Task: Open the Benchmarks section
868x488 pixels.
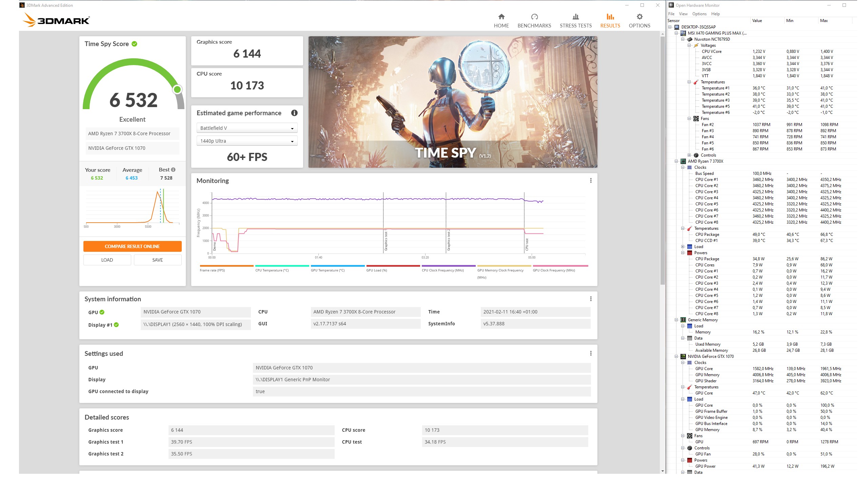Action: 534,20
